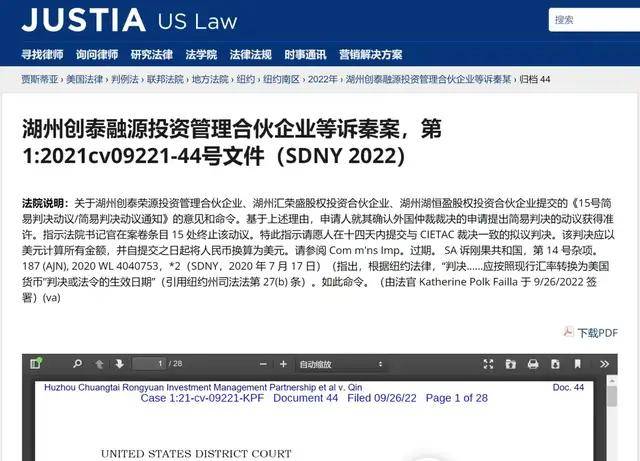Click the PDF page number field
The image size is (640, 461).
pos(149,363)
